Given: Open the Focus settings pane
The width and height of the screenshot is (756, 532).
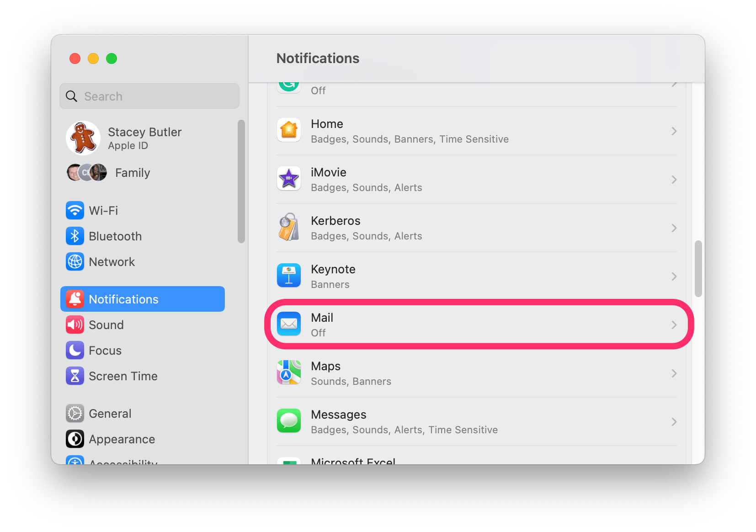Looking at the screenshot, I should point(143,350).
